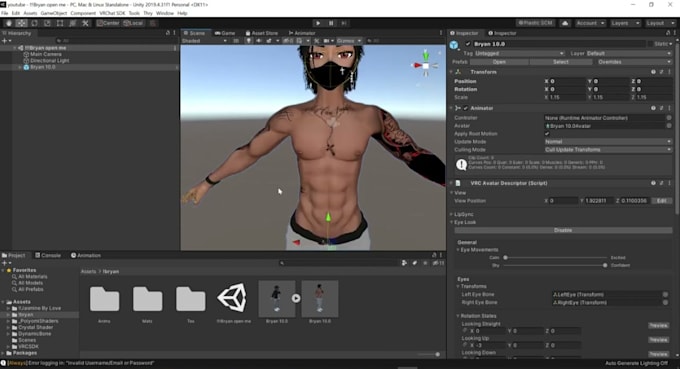This screenshot has width=680, height=369.
Task: Select the Scale tool in toolbar
Action: (47, 23)
